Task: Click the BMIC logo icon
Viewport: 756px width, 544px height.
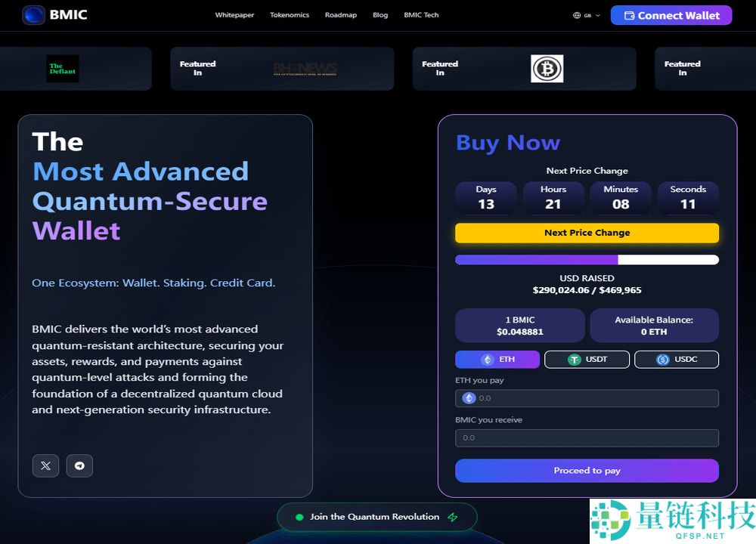Action: tap(34, 15)
